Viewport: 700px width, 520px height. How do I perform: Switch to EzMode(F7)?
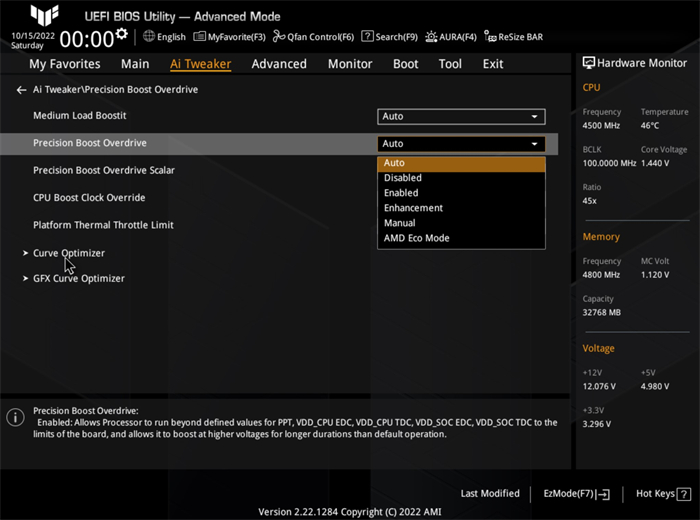tap(576, 494)
